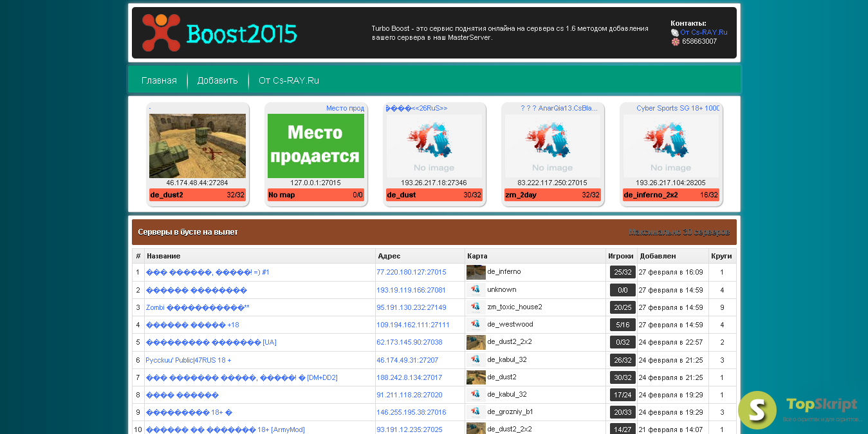
Task: Open the server name link ending [DM+DD2]
Action: tap(242, 377)
